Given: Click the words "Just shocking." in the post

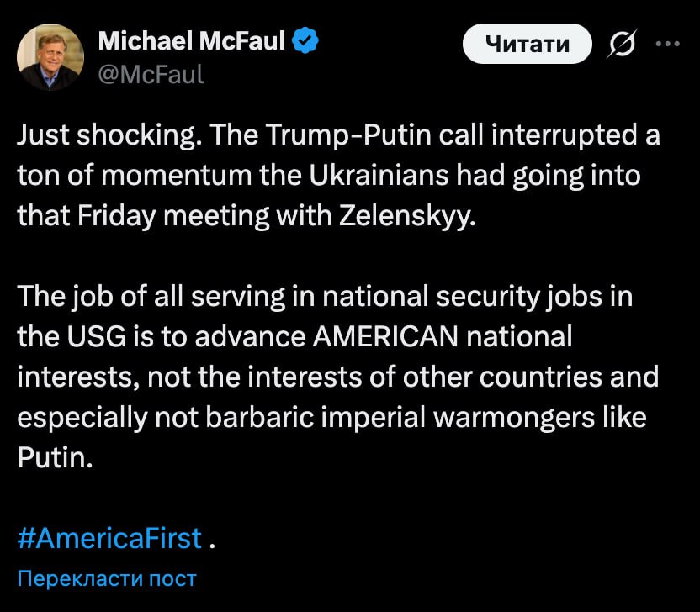Looking at the screenshot, I should (107, 135).
